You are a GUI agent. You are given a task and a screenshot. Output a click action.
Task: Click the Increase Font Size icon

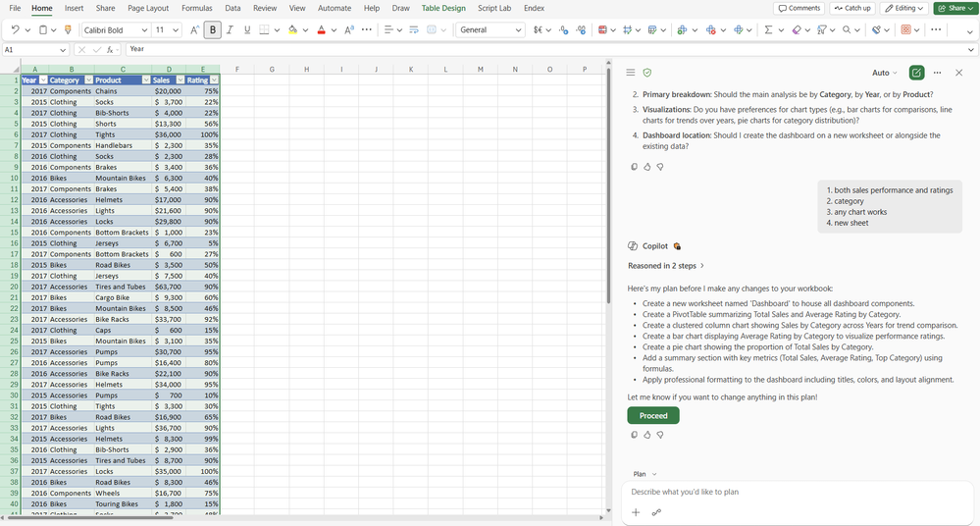194,29
